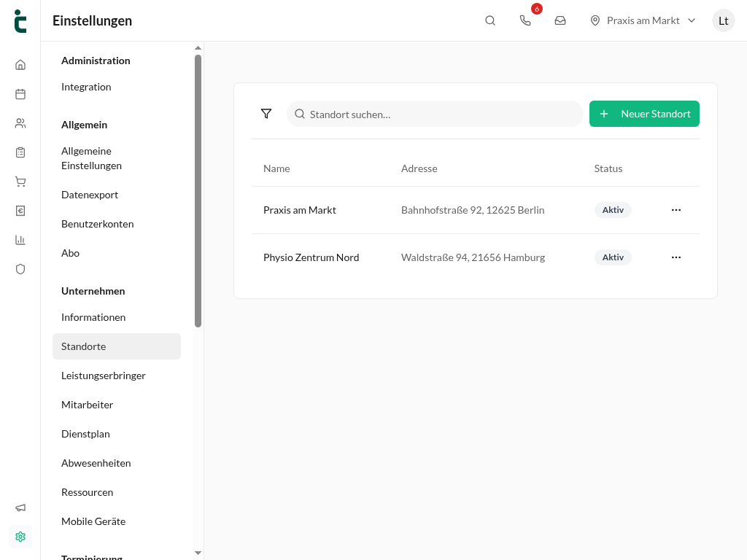
Task: Open the bar chart statistics icon
Action: [20, 240]
